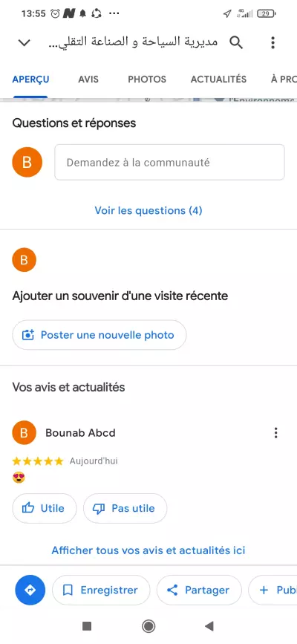Switch to the PHOTOS tab
This screenshot has width=297, height=644.
[147, 79]
